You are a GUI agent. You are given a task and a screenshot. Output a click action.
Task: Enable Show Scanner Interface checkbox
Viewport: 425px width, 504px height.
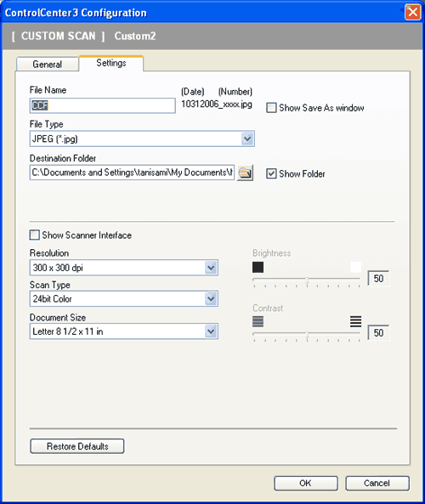(34, 235)
